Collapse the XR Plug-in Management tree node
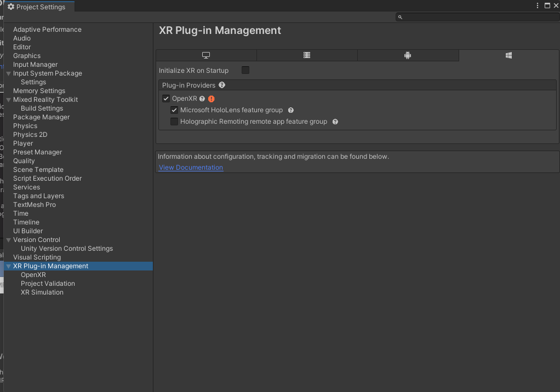Screen dimensions: 560x392 (8, 266)
